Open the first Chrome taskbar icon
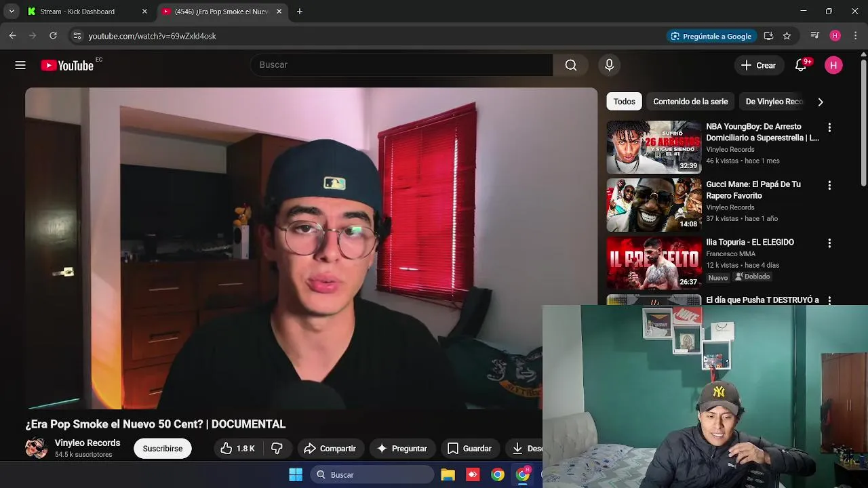The width and height of the screenshot is (868, 488). pos(498,474)
